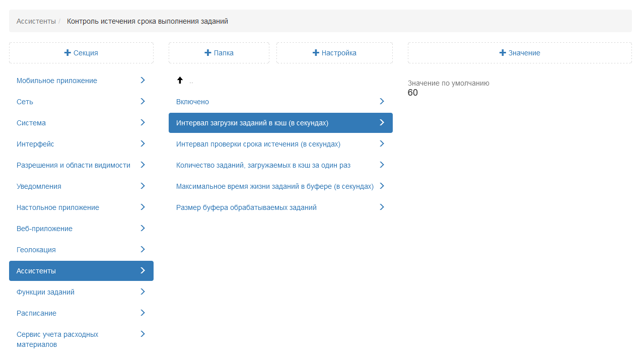
Task: Select Количество заданий, загружаемых в кэш setting
Action: [263, 165]
